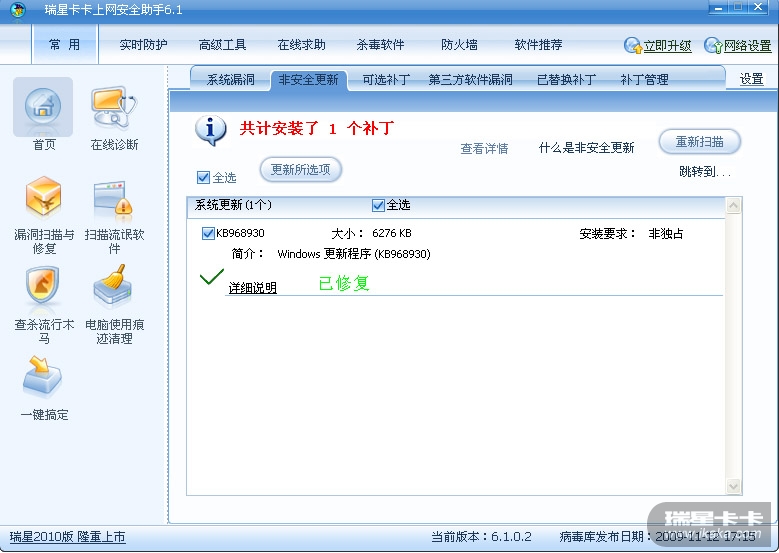Switch to the 第三方软件漏洞 sub-tab

pos(470,79)
